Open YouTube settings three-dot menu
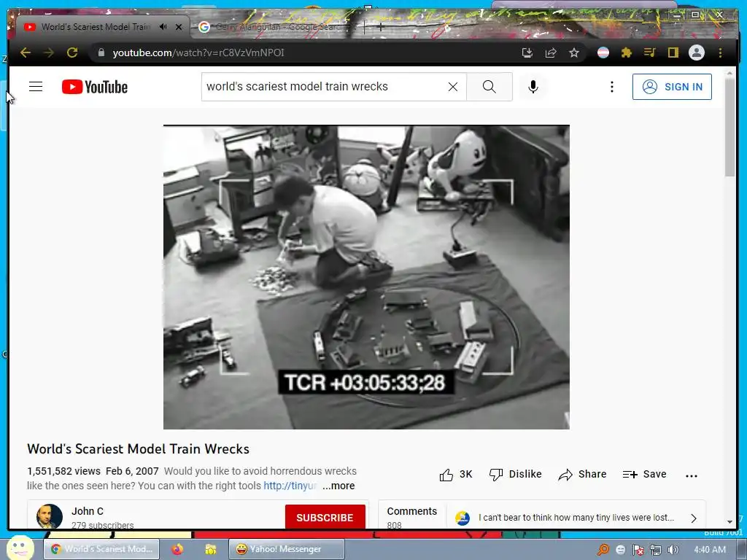Screen dimensions: 747x560 tap(612, 87)
